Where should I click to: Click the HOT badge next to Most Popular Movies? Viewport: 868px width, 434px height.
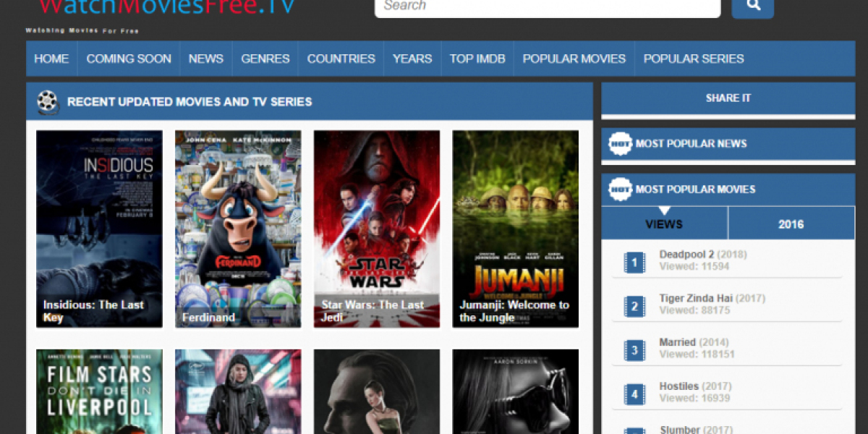tap(620, 190)
